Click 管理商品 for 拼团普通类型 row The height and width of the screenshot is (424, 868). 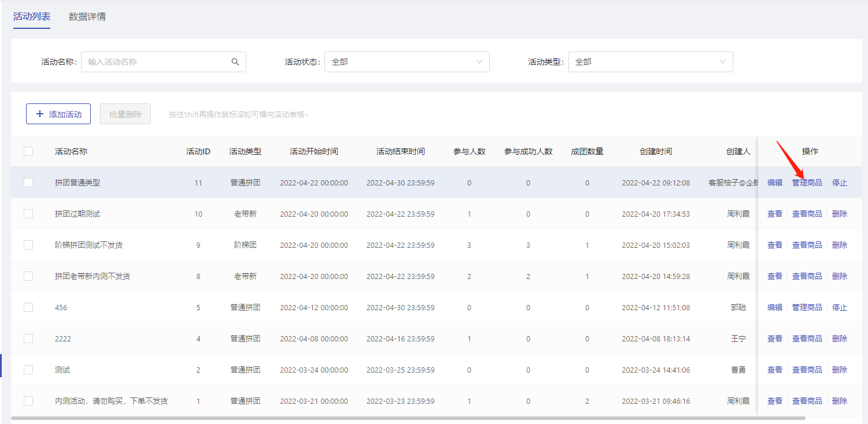(x=807, y=183)
